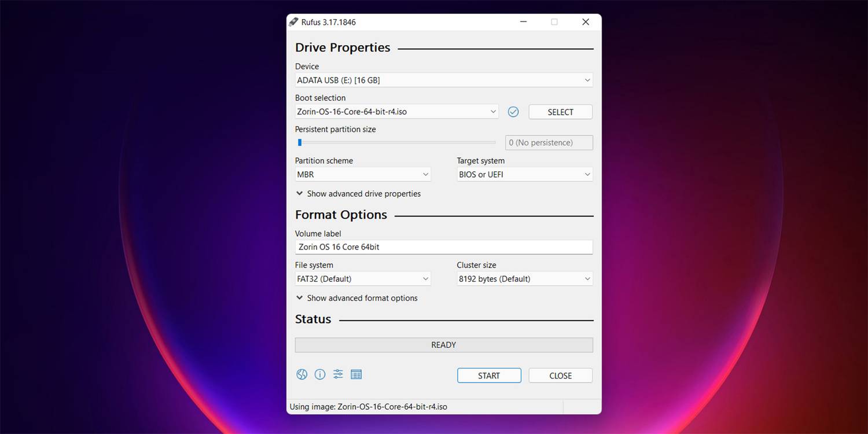Open the Target system dropdown
The image size is (868, 434).
(x=525, y=174)
